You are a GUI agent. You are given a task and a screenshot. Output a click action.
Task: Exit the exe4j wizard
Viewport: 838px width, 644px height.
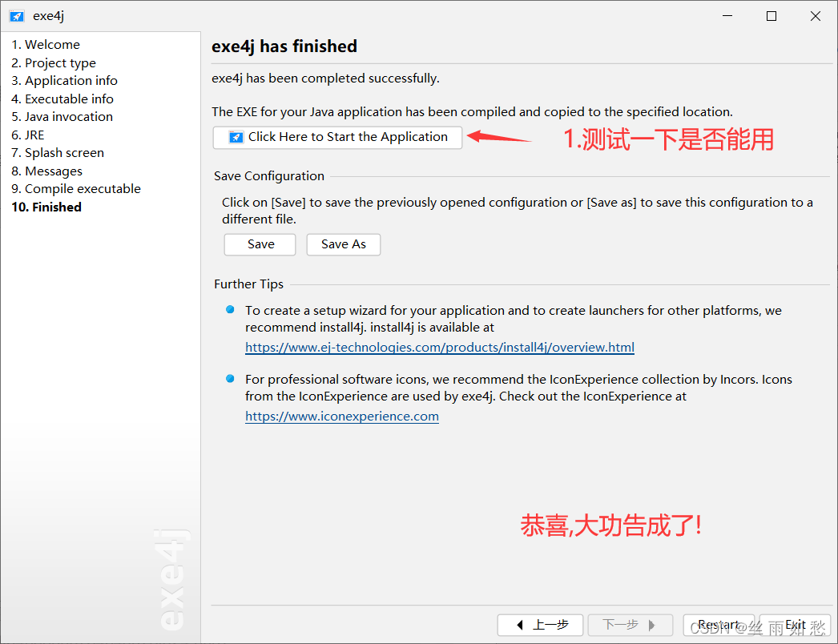tap(796, 625)
